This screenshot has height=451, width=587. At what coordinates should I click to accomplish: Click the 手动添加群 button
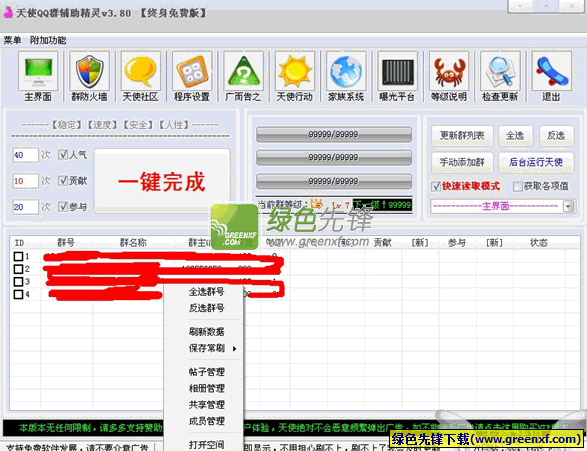point(462,162)
